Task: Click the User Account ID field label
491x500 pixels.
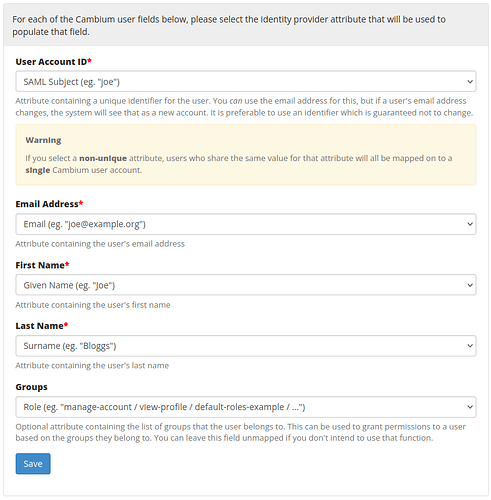Action: coord(53,62)
